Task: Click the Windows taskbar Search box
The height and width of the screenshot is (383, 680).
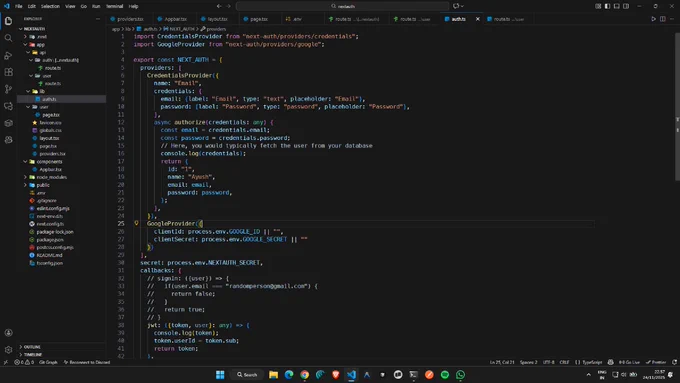Action: 247,375
